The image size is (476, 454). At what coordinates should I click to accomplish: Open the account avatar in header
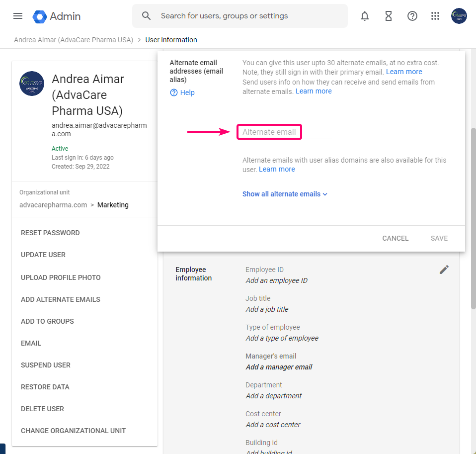click(459, 16)
